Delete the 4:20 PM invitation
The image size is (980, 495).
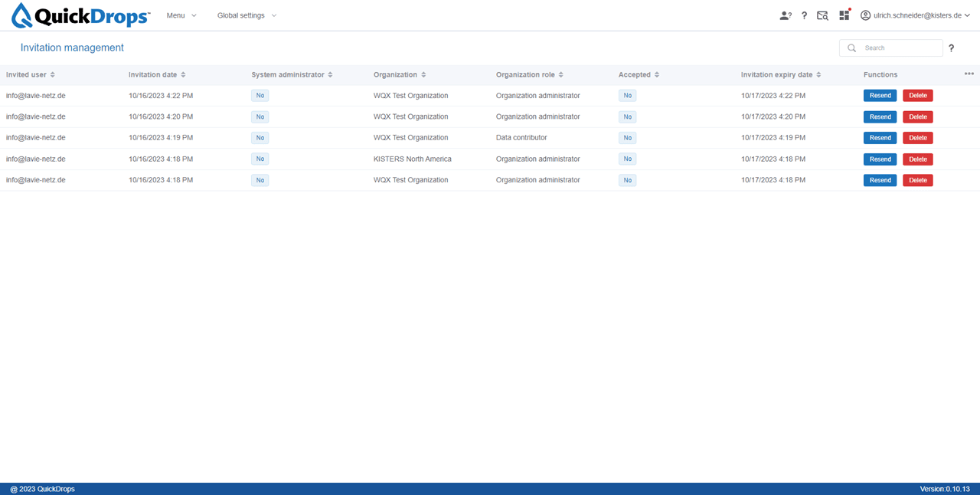click(x=917, y=117)
